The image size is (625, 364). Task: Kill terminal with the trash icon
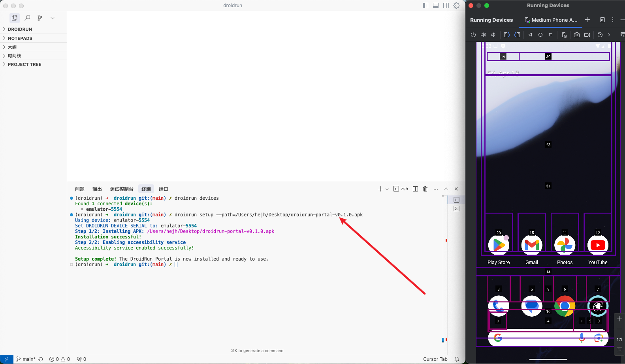425,189
